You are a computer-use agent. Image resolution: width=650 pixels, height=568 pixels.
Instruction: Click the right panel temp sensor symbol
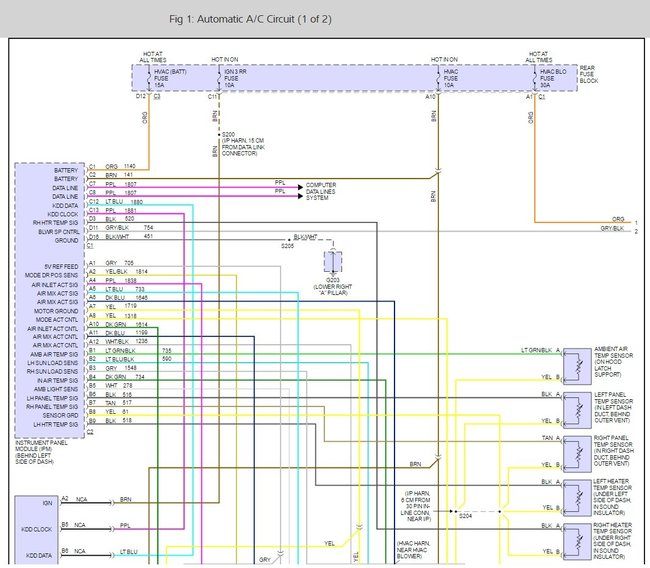coord(577,454)
